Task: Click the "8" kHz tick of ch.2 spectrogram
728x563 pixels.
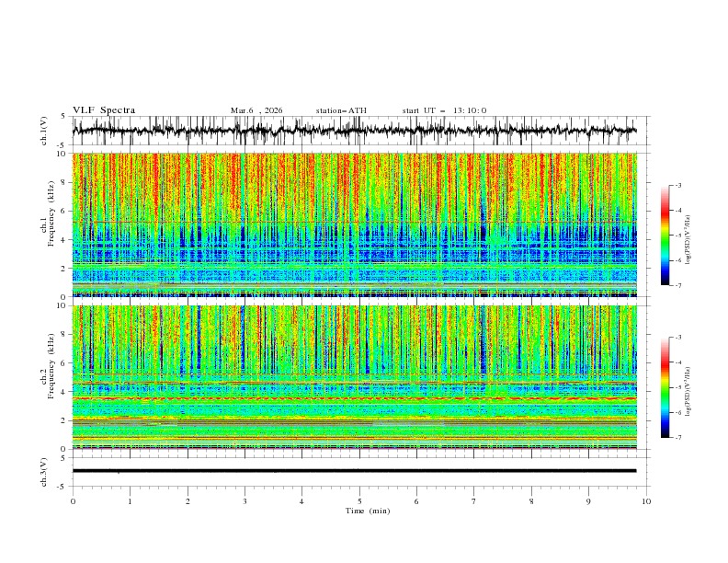Action: (63, 335)
